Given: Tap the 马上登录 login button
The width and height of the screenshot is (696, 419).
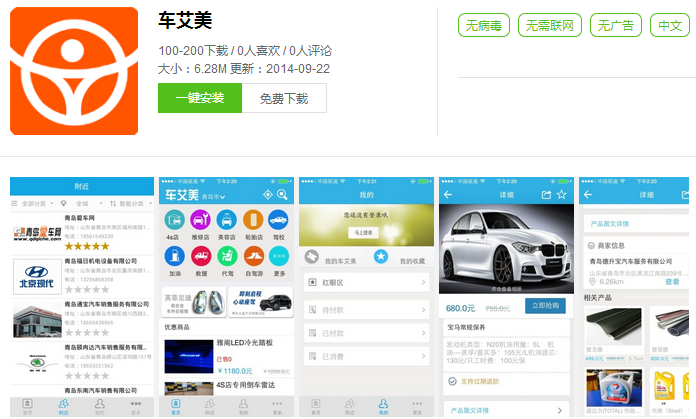Looking at the screenshot, I should coord(363,233).
